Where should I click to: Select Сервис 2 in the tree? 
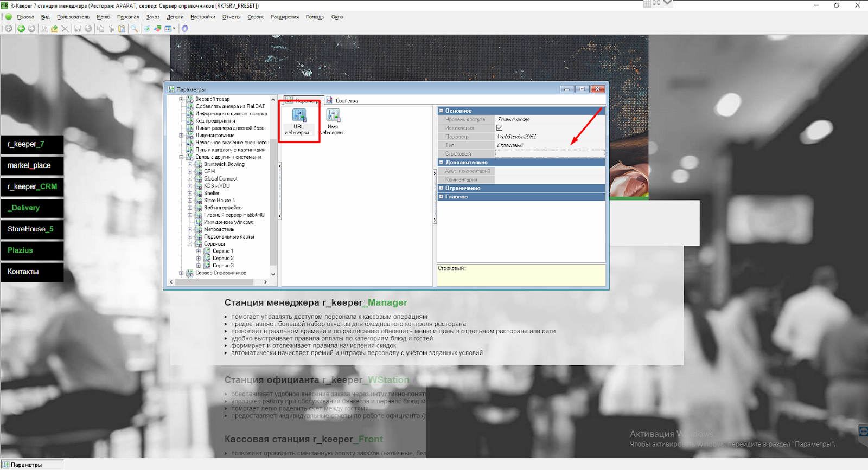click(x=223, y=259)
